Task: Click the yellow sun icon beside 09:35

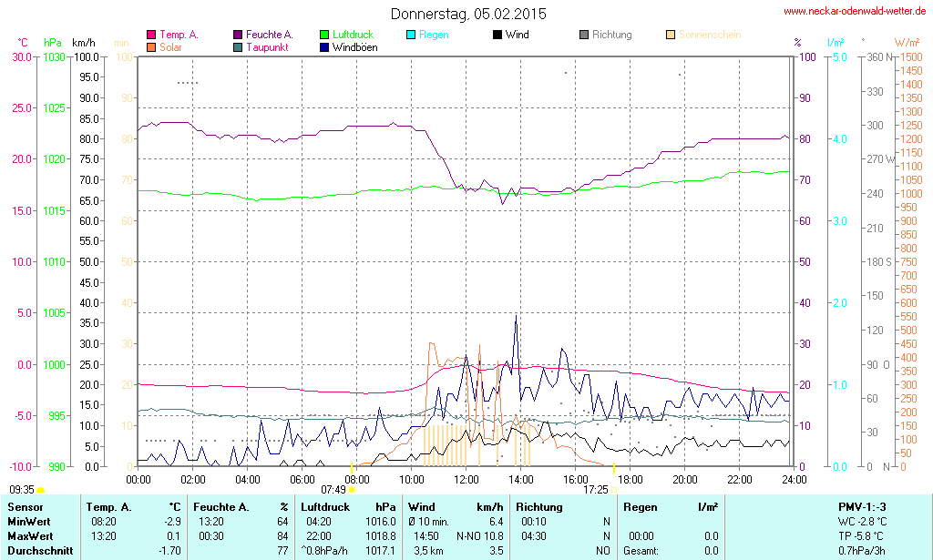Action: (x=40, y=491)
